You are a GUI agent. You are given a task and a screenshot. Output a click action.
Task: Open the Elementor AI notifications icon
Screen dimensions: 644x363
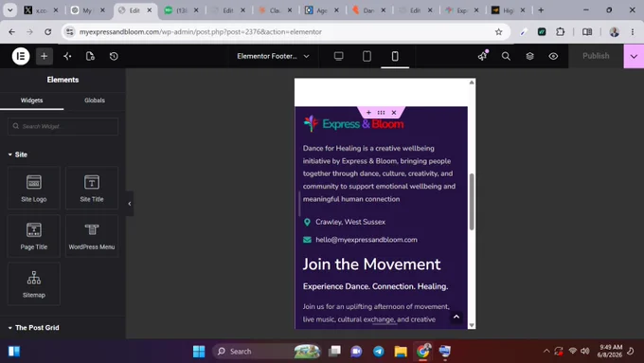[x=483, y=56]
